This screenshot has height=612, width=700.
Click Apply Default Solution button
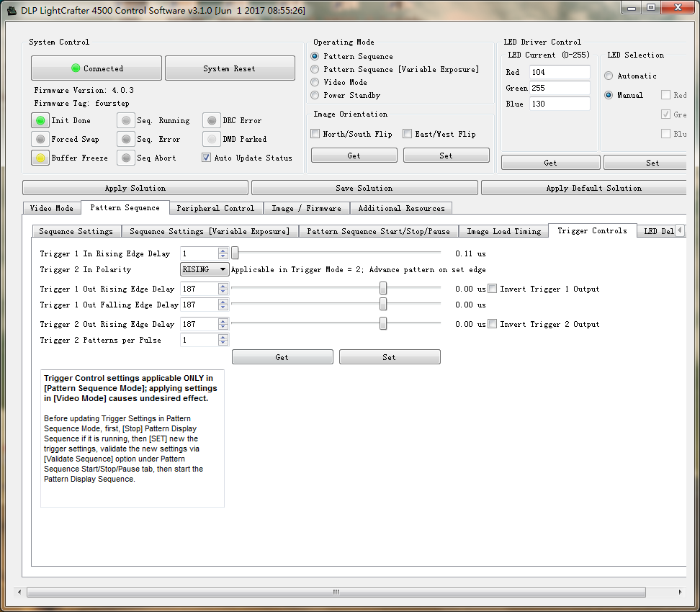click(x=584, y=188)
